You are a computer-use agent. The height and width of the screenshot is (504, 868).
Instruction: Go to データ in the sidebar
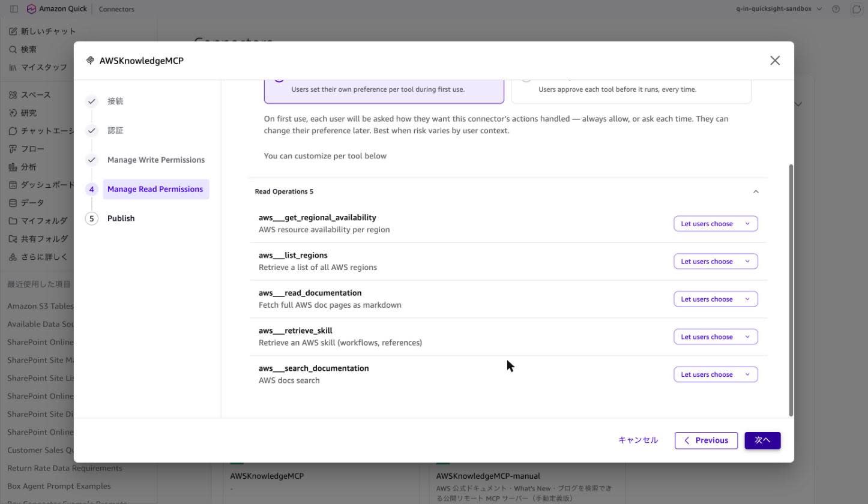(x=26, y=203)
